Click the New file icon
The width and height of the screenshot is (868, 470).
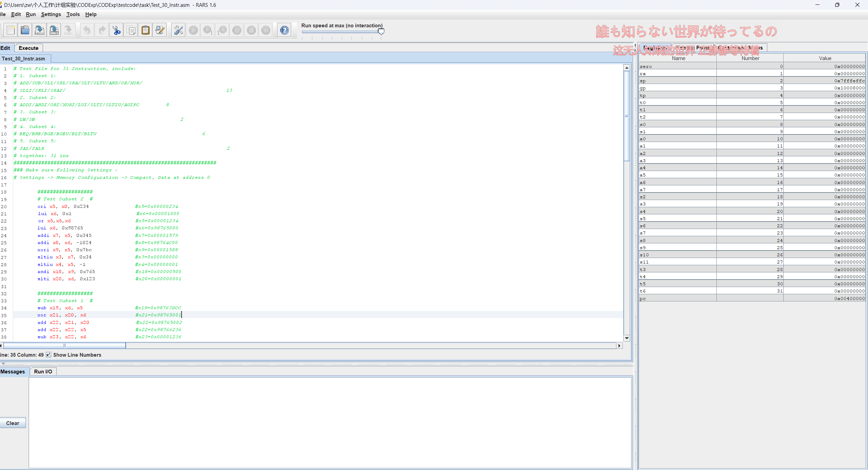tap(11, 30)
